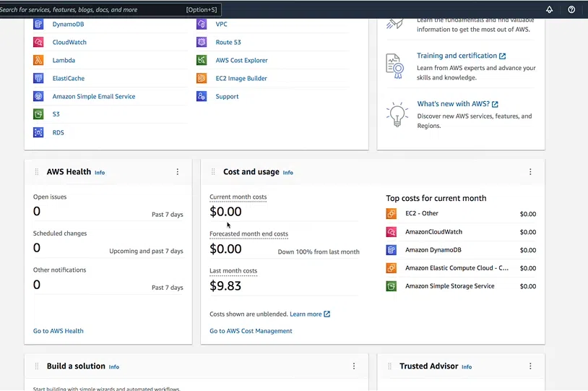The height and width of the screenshot is (391, 588).
Task: Click the external link icon beside Learn more
Action: pos(327,314)
